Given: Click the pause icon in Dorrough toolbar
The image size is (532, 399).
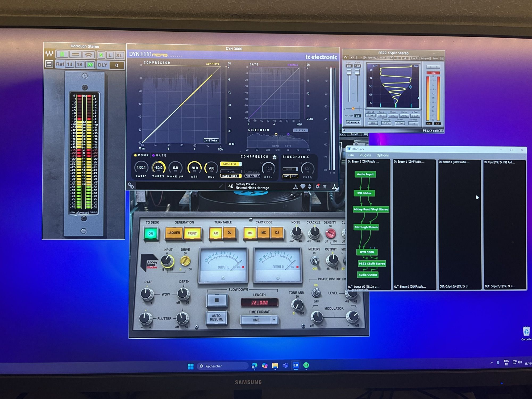Looking at the screenshot, I should point(62,54).
